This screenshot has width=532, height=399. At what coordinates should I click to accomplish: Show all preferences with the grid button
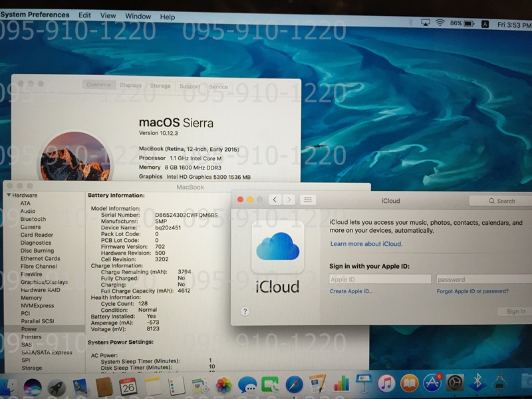pyautogui.click(x=308, y=200)
